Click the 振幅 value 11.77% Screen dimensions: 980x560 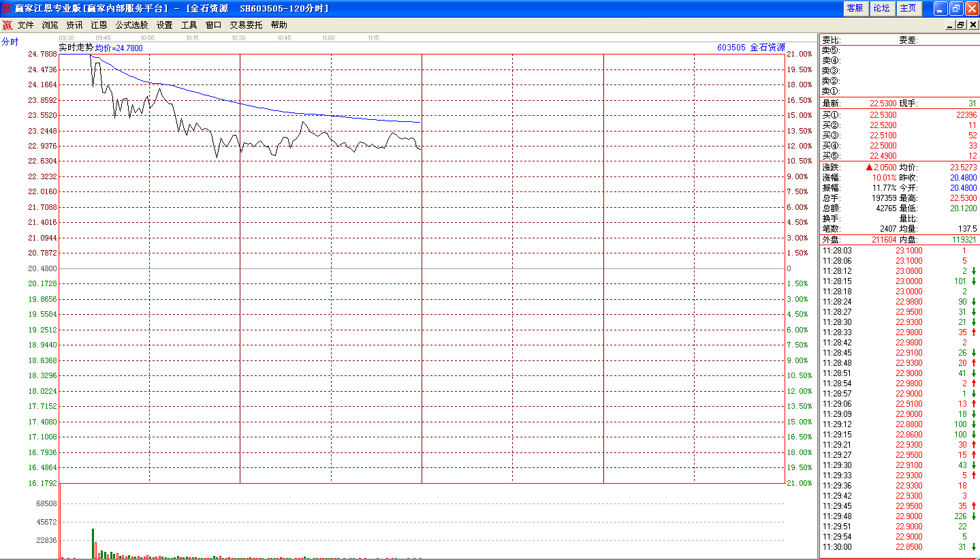click(885, 188)
